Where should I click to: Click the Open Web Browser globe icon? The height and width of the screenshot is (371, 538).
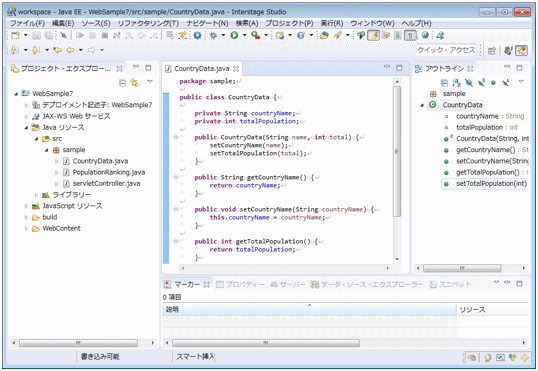425,35
